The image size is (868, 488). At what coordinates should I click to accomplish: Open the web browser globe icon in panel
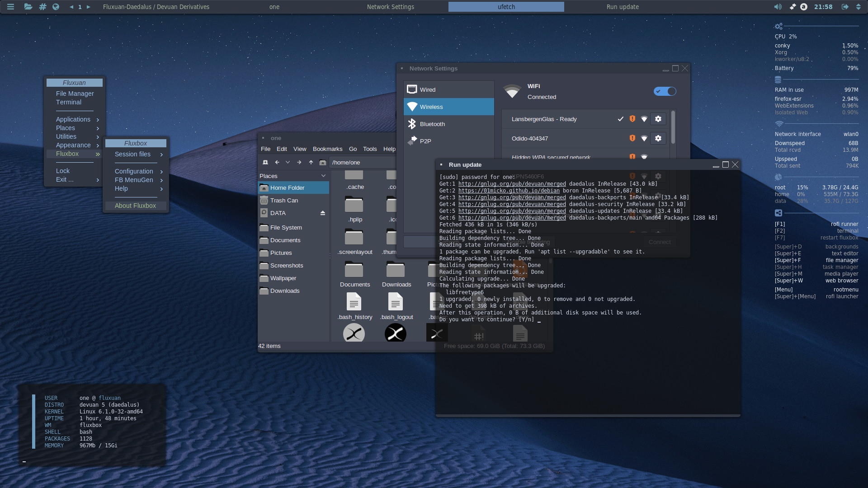(x=56, y=7)
